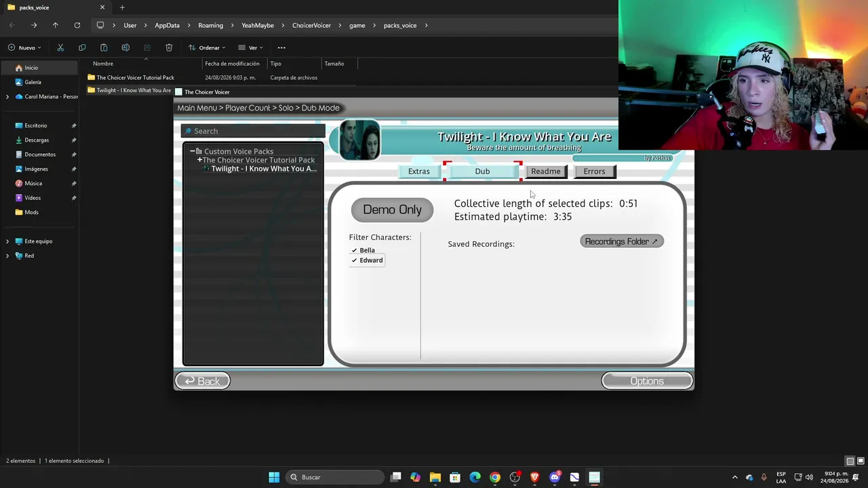Click the Cut scissors icon
This screenshot has height=488, width=868.
(60, 47)
